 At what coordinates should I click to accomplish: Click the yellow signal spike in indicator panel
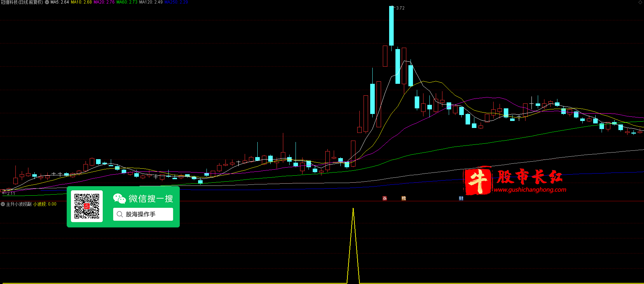click(x=353, y=245)
